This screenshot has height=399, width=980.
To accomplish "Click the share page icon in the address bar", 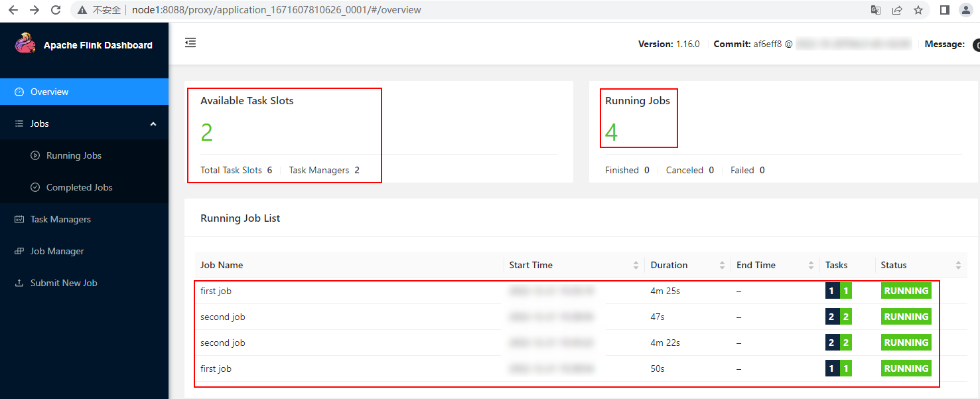I will [897, 10].
